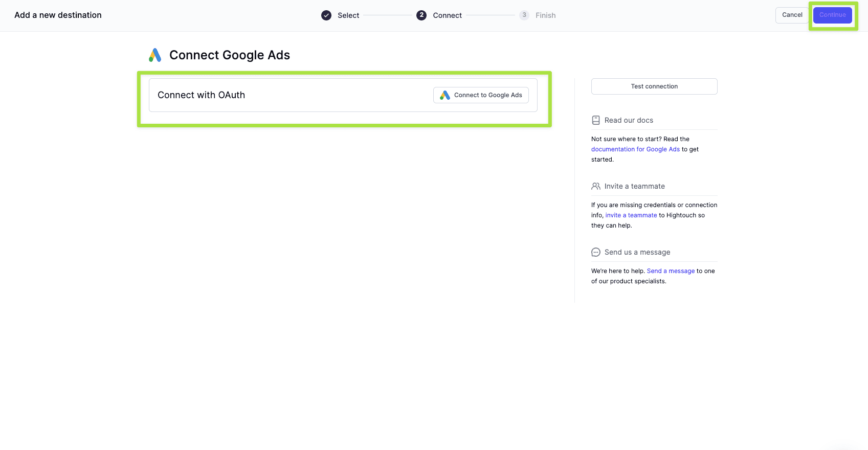Select the Connect step label in the progress bar
Viewport: 868px width, 450px height.
coord(447,15)
